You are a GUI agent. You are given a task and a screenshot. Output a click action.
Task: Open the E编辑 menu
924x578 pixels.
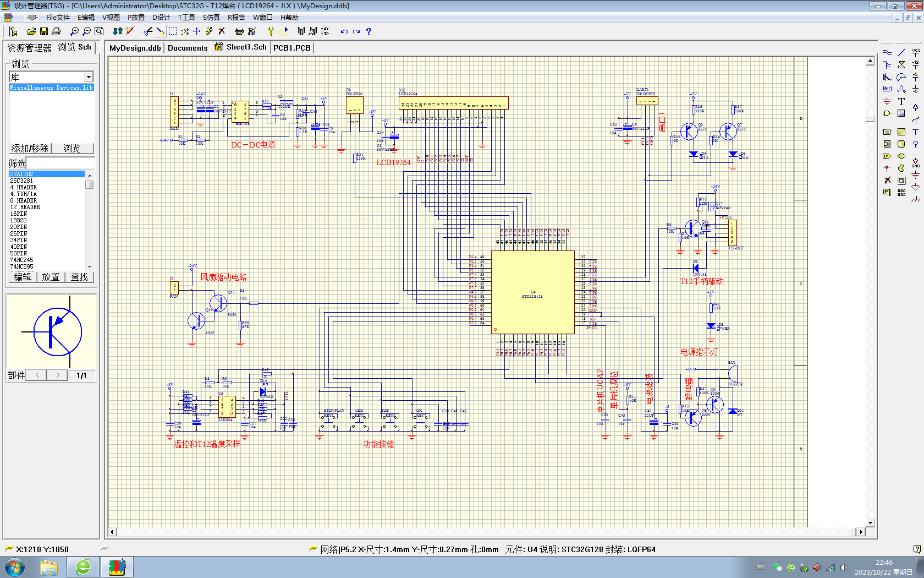coord(86,18)
